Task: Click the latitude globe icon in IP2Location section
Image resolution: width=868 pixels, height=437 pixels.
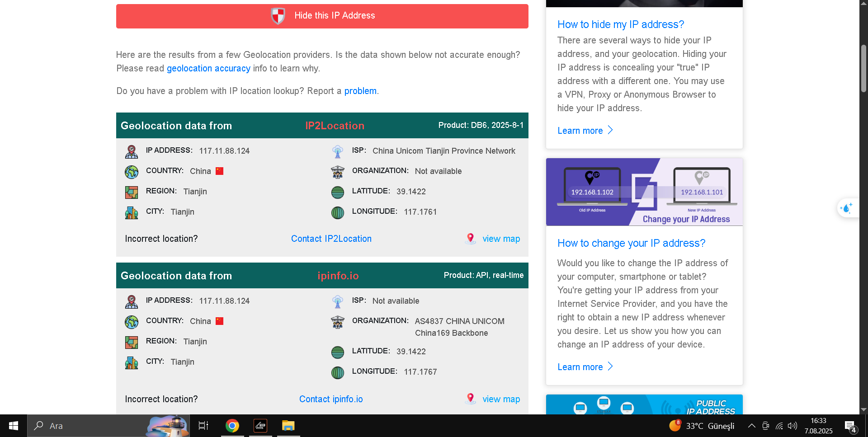Action: 338,192
